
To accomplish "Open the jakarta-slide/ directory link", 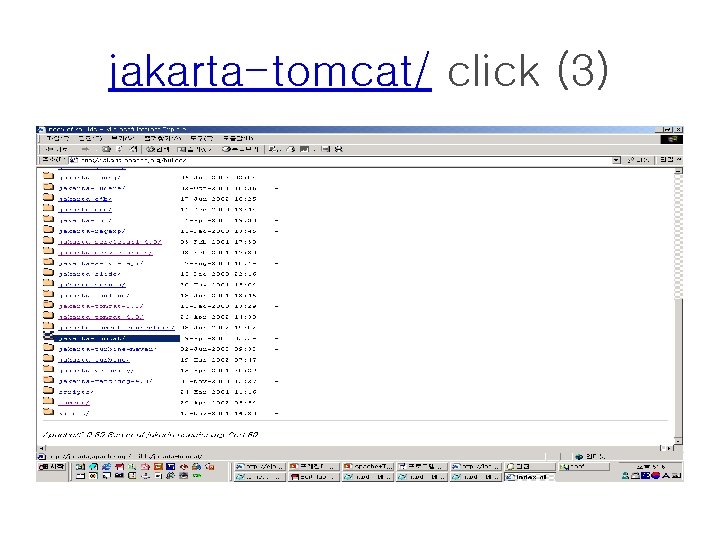I will (x=90, y=274).
